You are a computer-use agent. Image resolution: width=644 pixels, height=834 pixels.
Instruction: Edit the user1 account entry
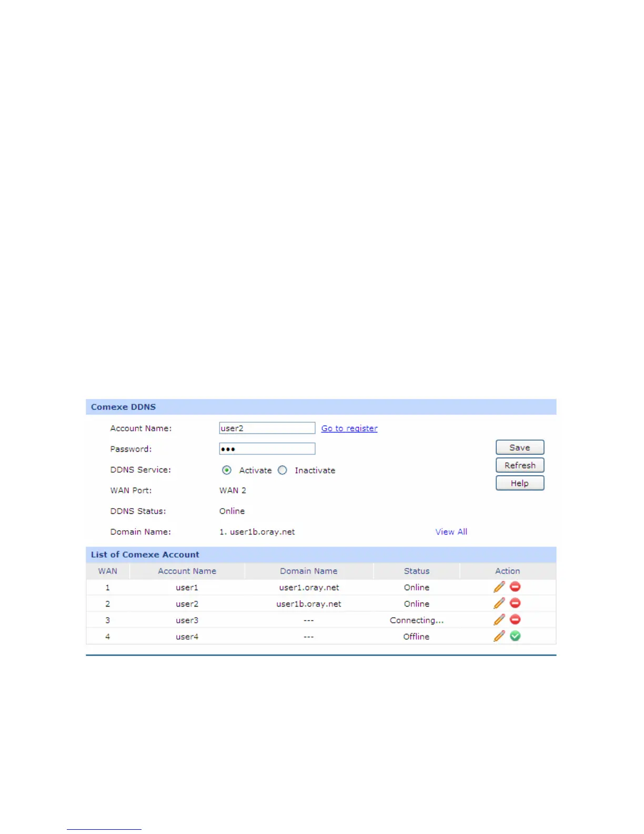point(499,587)
